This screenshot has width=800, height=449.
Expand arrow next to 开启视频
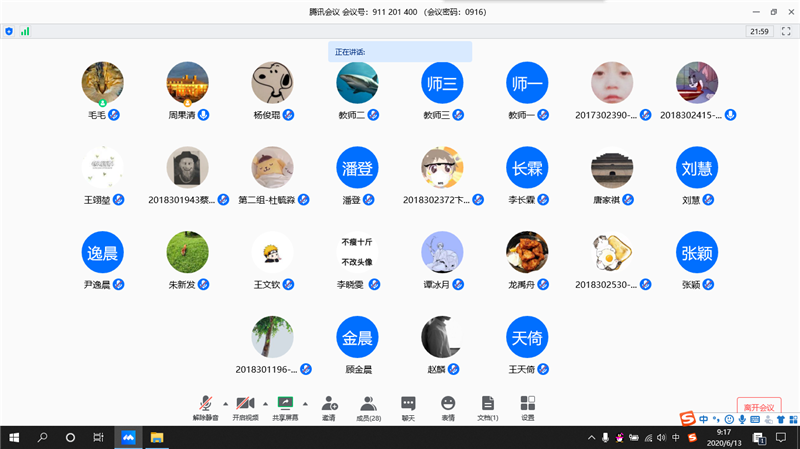pyautogui.click(x=265, y=403)
